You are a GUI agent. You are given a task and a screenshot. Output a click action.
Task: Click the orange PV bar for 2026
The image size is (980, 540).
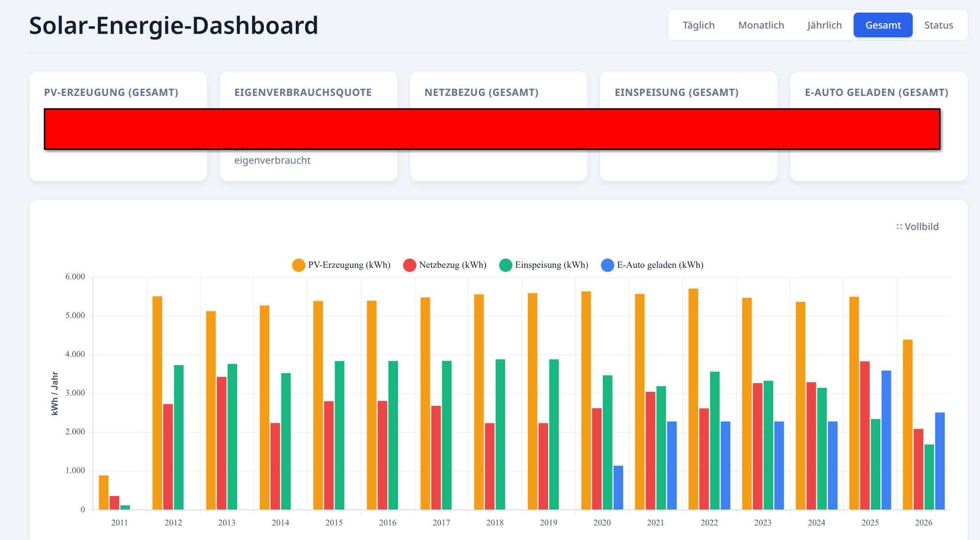tap(908, 425)
